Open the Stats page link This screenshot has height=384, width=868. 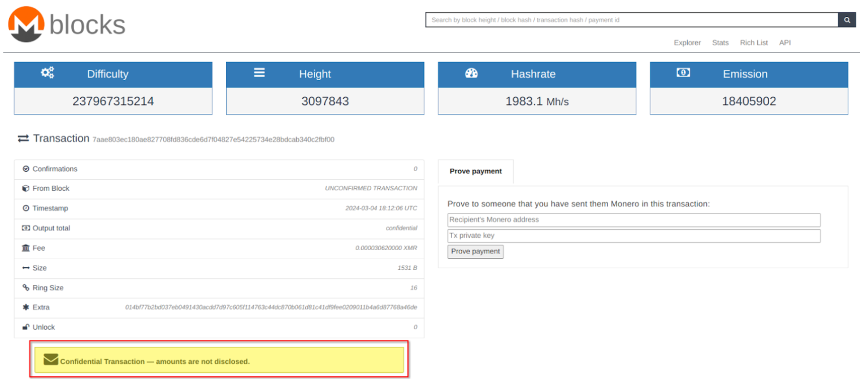(720, 43)
